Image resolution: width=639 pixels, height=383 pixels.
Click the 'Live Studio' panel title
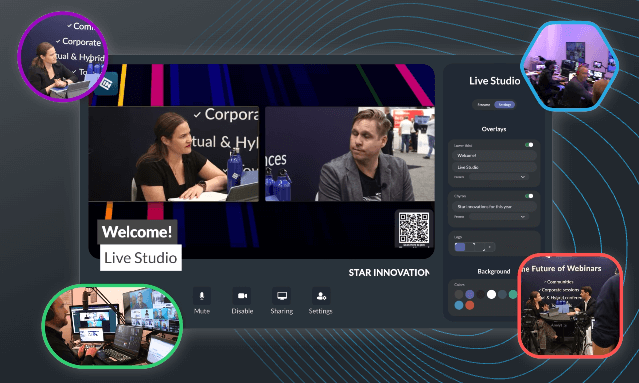coord(494,81)
